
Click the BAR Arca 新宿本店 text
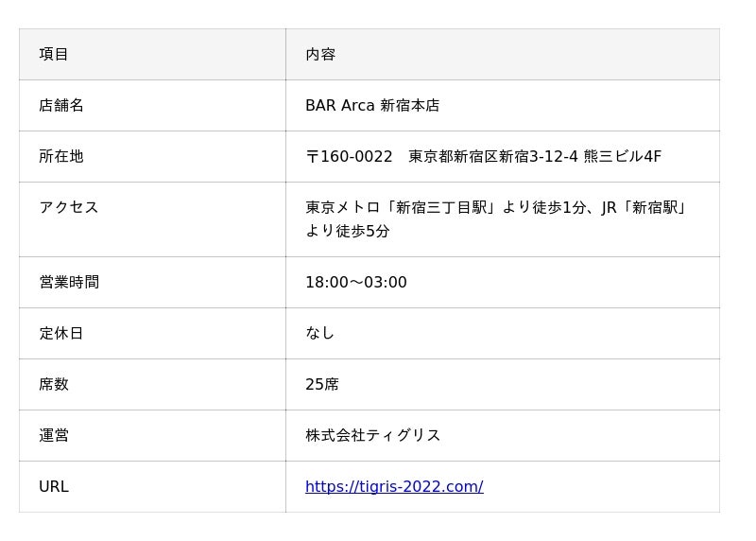(372, 105)
